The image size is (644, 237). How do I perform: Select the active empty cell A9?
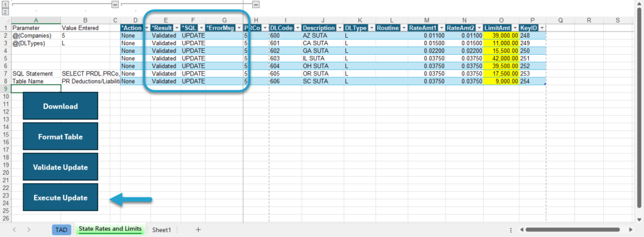(x=36, y=89)
